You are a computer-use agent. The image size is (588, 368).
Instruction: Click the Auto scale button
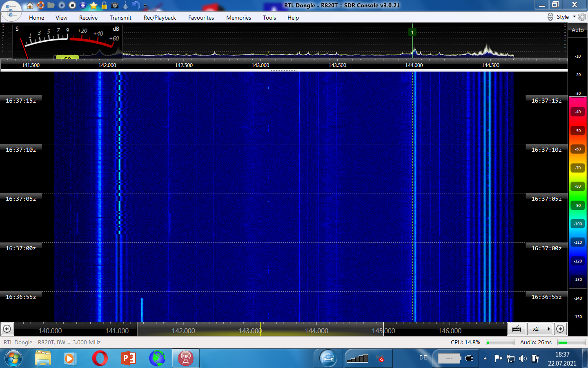(x=577, y=30)
